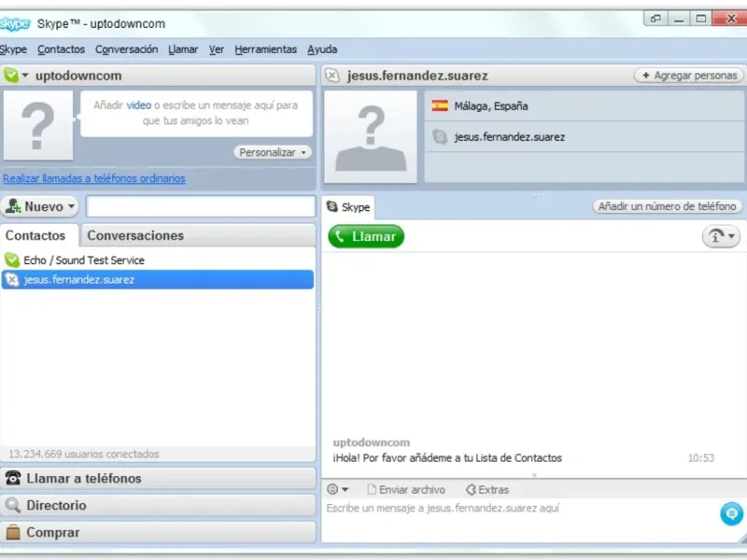This screenshot has width=747, height=560.
Task: Open the Skype menu
Action: [x=13, y=49]
